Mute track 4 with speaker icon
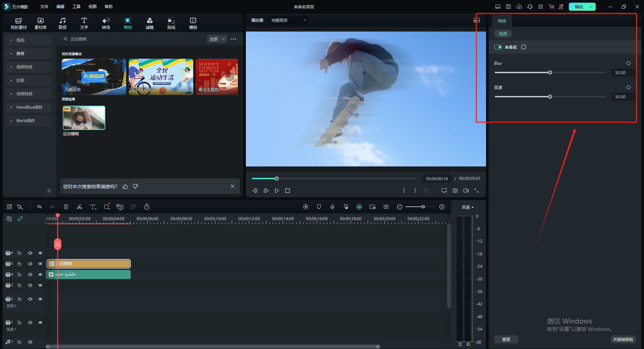This screenshot has width=644, height=349. point(30,275)
